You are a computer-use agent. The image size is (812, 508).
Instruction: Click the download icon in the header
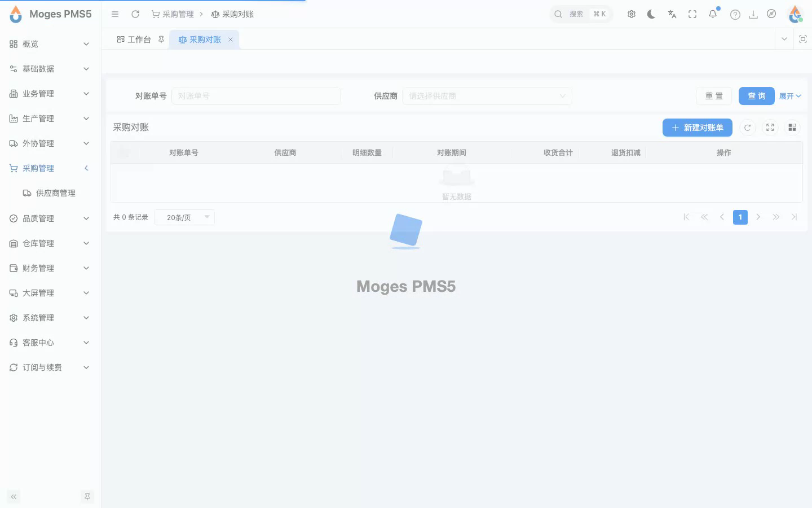pos(753,15)
